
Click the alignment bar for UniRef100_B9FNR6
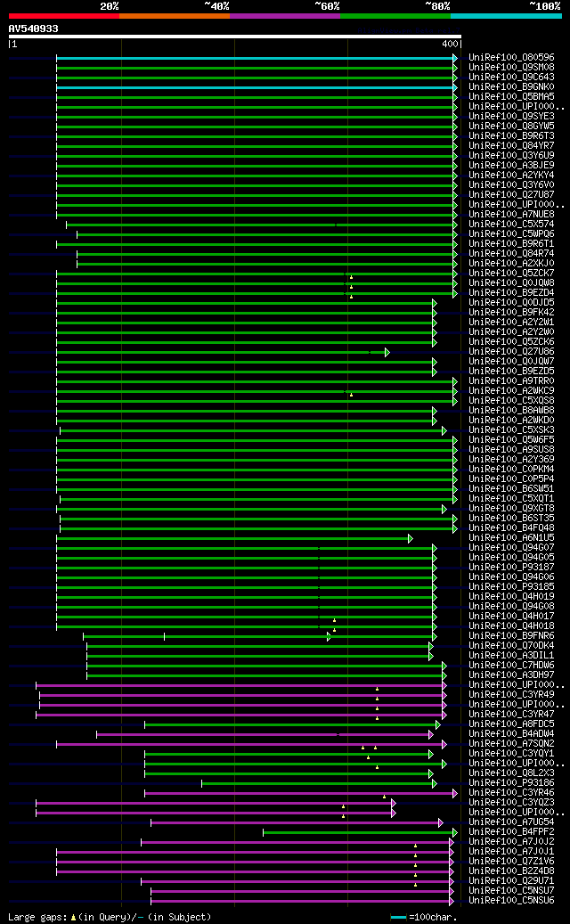[x=260, y=636]
